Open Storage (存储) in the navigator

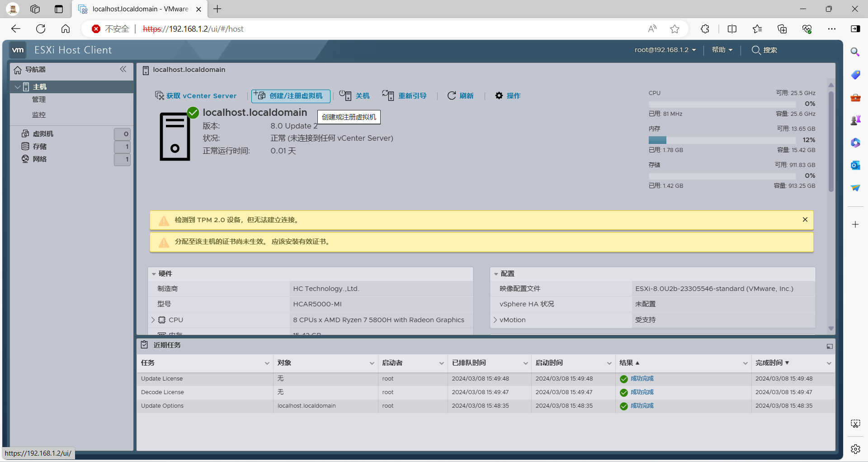[40, 147]
